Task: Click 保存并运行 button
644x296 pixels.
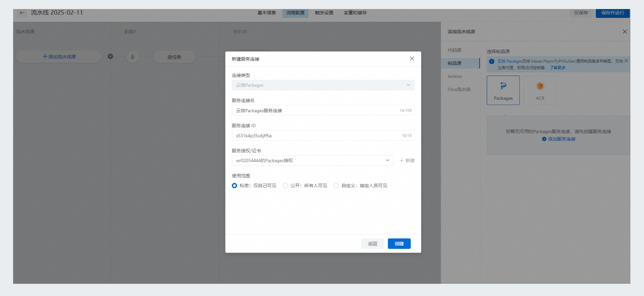Action: [612, 13]
